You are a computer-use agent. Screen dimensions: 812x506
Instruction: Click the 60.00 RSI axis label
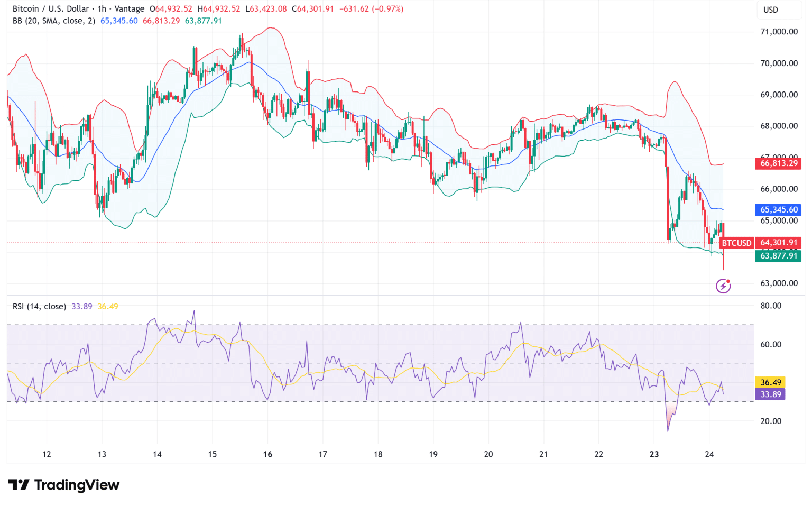tap(771, 344)
